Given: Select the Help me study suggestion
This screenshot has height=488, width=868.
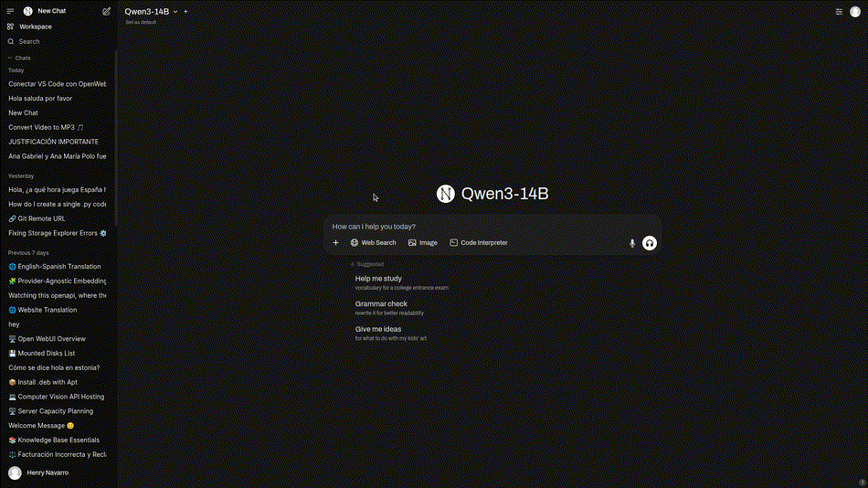Looking at the screenshot, I should [401, 282].
